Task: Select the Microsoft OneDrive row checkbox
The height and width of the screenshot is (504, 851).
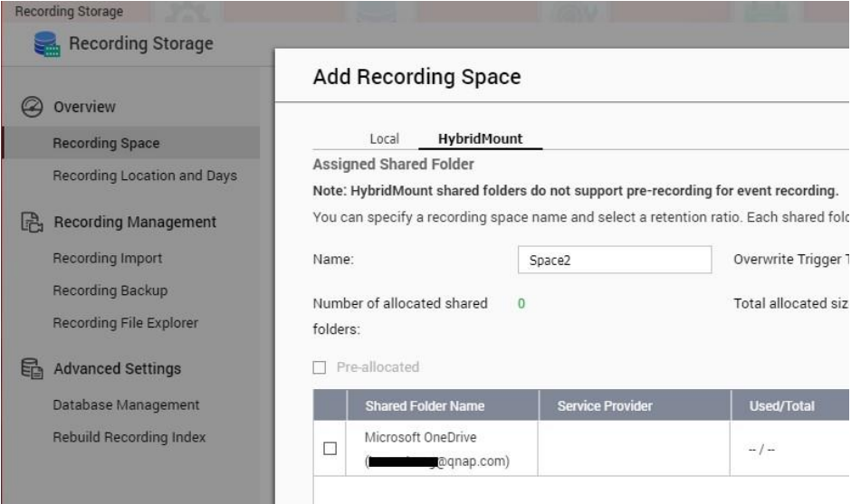Action: click(330, 449)
